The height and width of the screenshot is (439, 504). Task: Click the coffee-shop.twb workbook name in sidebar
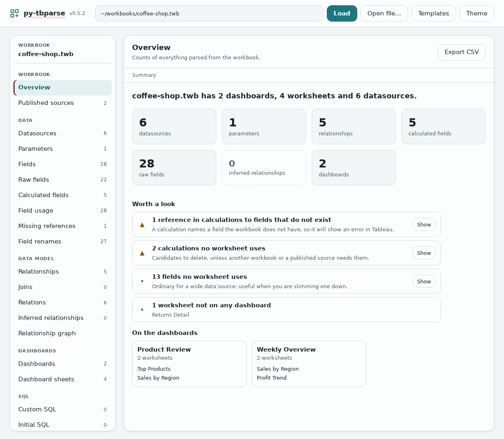(46, 54)
